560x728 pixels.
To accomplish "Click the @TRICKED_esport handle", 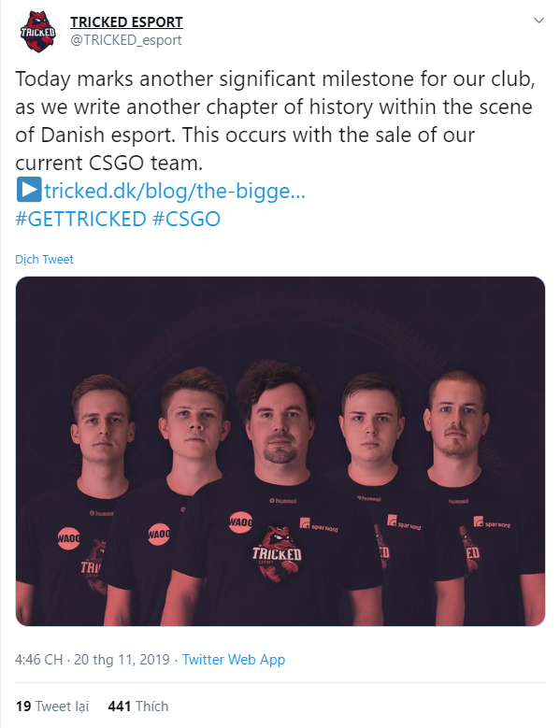I will [x=126, y=40].
